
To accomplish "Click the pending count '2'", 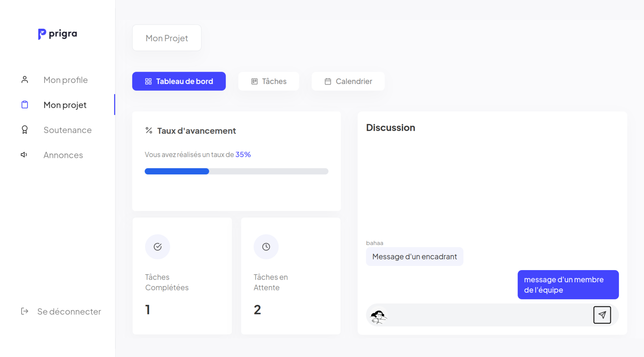I will tap(257, 310).
